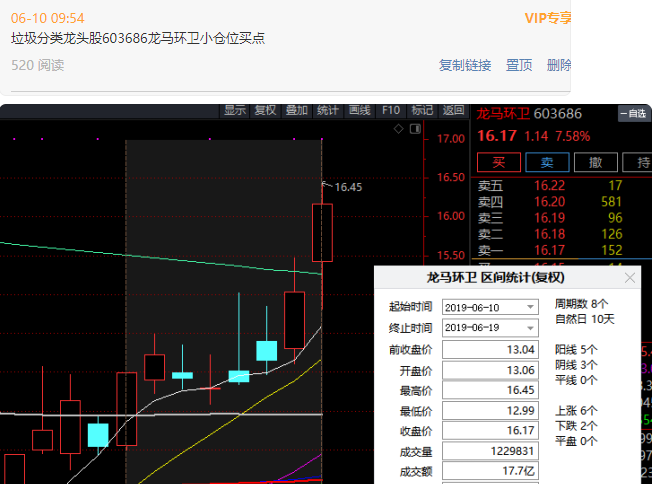Image resolution: width=653 pixels, height=484 pixels.
Task: Click the 成交量 field showing 1229831
Action: pos(490,451)
